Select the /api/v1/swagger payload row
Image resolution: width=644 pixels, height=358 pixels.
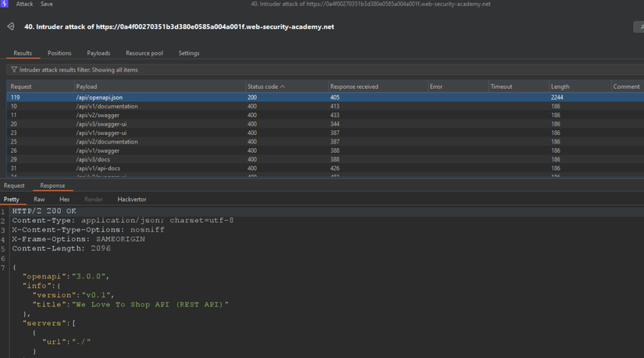click(325, 151)
